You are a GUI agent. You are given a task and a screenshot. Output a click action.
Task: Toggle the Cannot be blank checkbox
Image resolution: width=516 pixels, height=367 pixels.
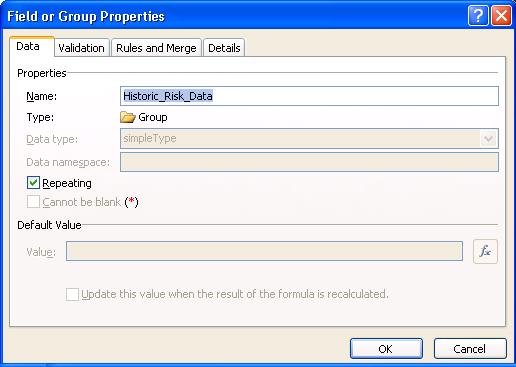[33, 202]
